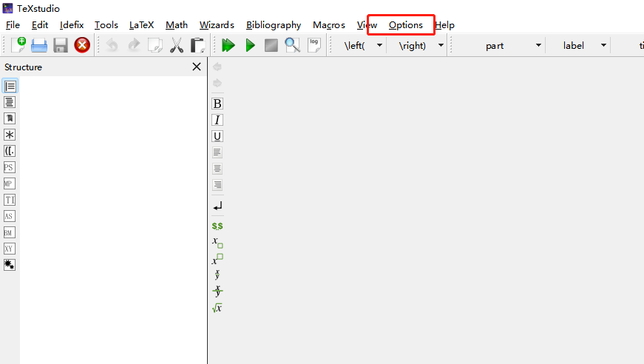This screenshot has height=364, width=644.
Task: Copy selection with the copy icon
Action: (x=155, y=45)
